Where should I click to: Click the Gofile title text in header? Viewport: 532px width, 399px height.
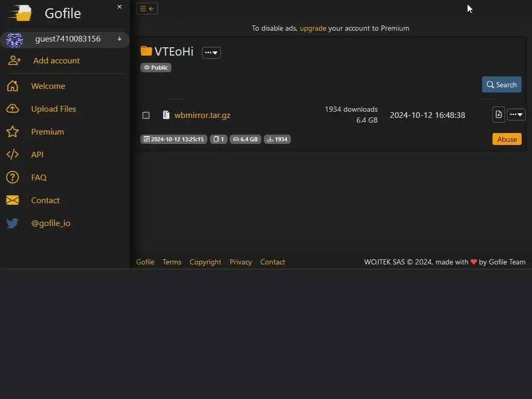click(x=63, y=14)
